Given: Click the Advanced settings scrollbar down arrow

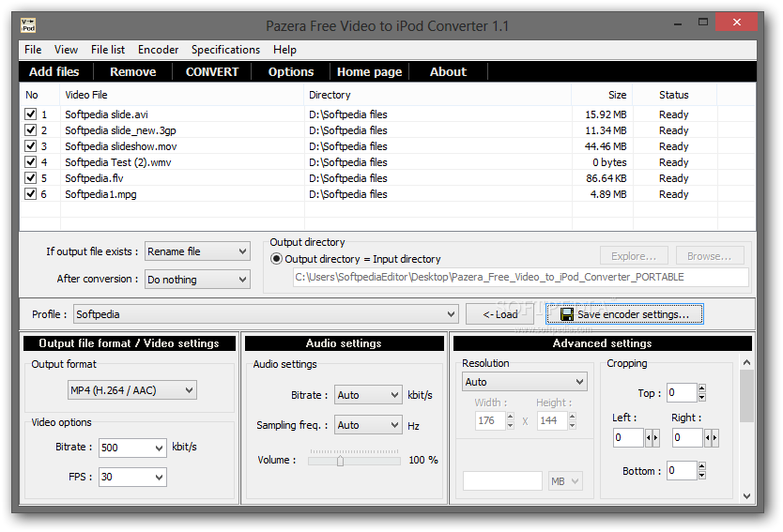Looking at the screenshot, I should pos(746,495).
